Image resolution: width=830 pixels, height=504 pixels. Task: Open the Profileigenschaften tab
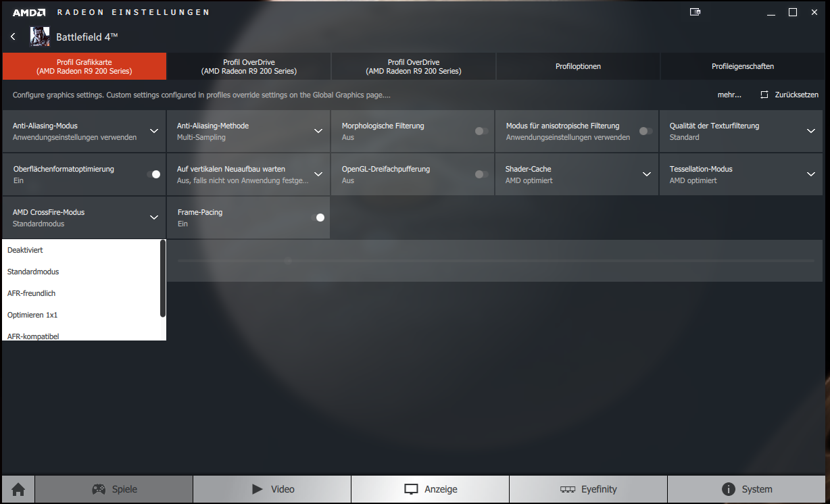click(743, 66)
